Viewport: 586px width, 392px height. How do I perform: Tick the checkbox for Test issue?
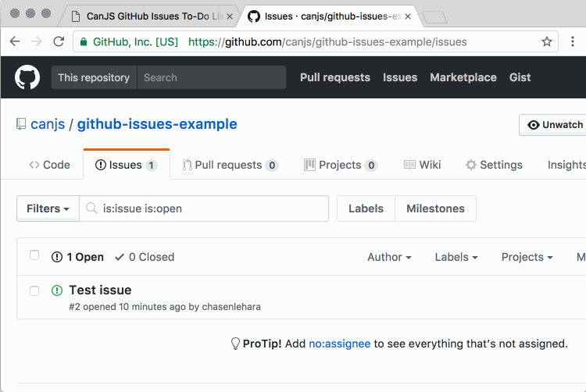click(34, 290)
